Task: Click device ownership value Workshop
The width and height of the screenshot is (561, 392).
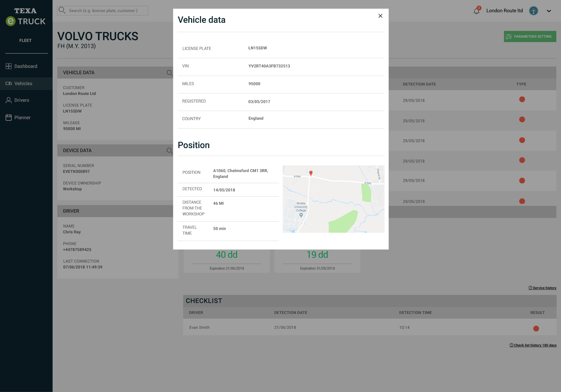Action: [72, 189]
